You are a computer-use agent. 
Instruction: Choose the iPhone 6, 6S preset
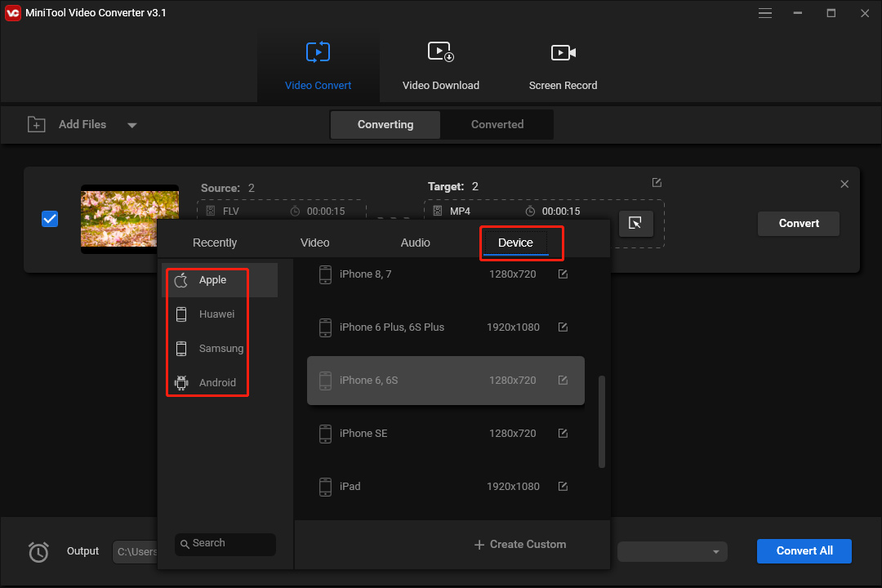click(446, 381)
